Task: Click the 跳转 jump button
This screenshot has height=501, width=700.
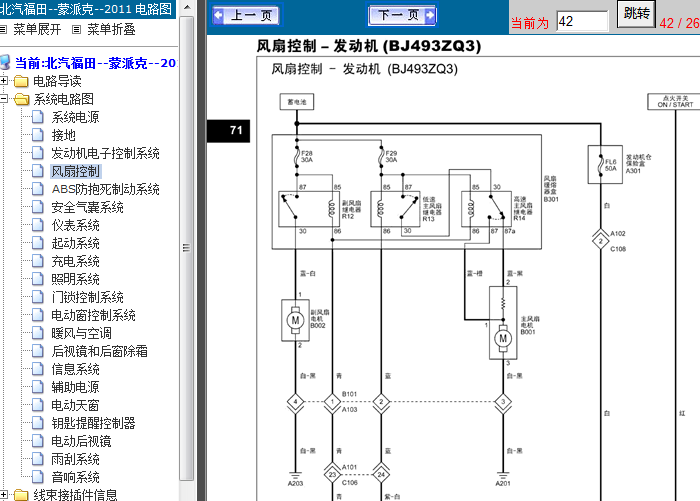Action: click(x=636, y=13)
